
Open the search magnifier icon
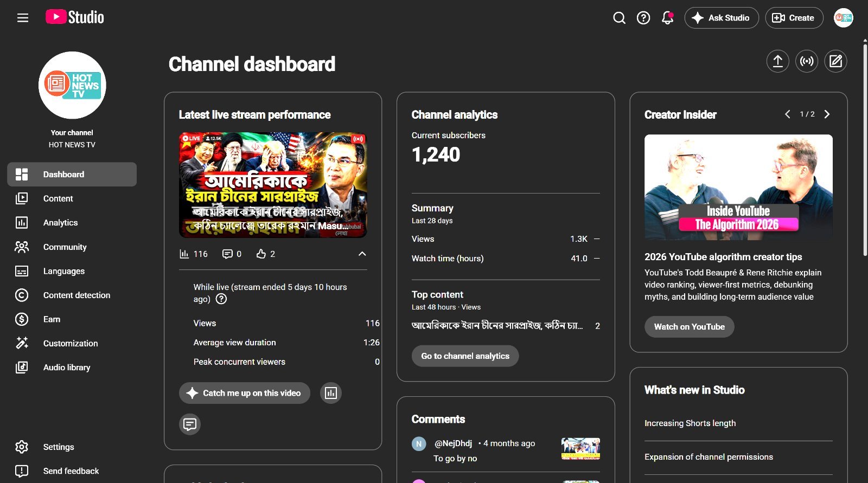(x=619, y=18)
